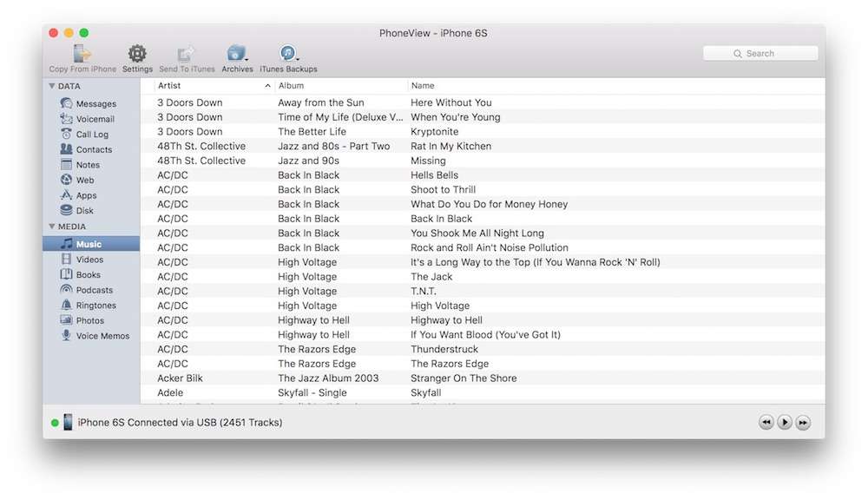Screen dimensions: 868x500
Task: Select Music in the Media section
Action: 91,244
